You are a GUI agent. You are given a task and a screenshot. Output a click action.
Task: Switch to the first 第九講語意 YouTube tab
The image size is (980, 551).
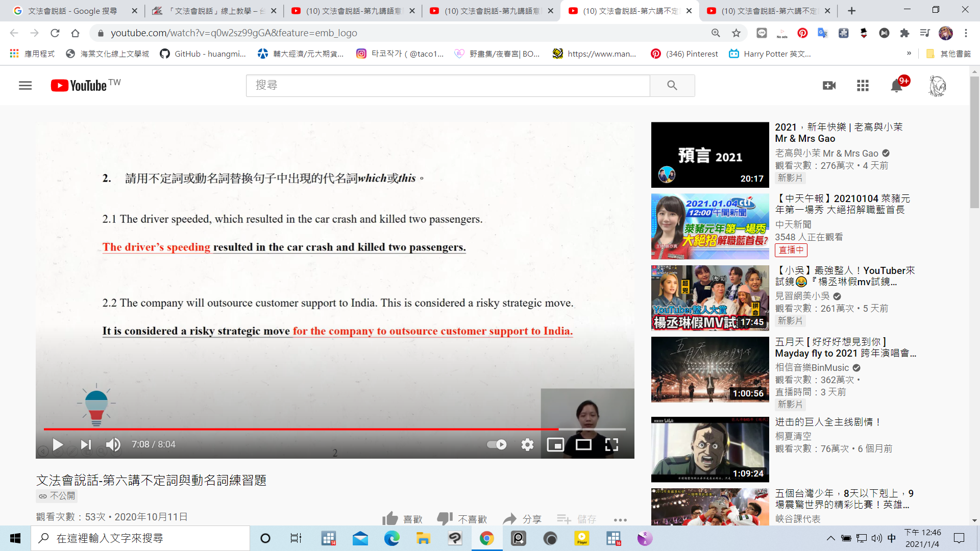(x=352, y=11)
